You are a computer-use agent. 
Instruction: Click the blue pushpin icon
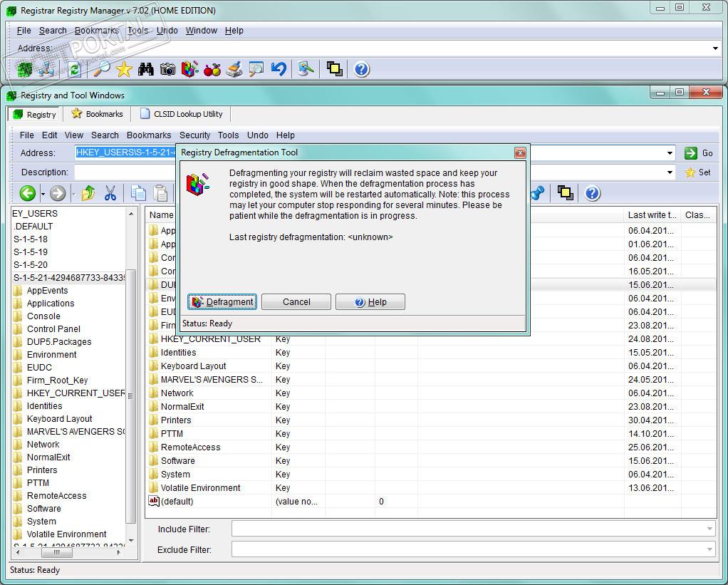coord(538,193)
